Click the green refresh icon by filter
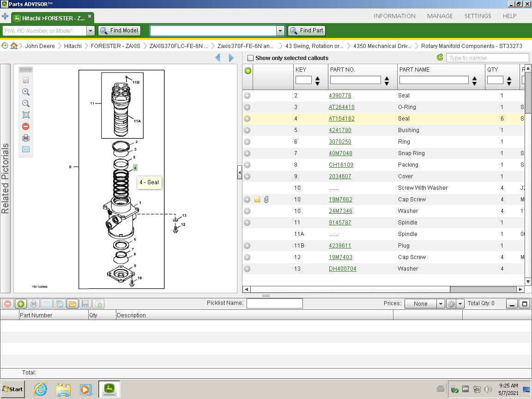Viewport: 532px width, 399px height. click(440, 58)
